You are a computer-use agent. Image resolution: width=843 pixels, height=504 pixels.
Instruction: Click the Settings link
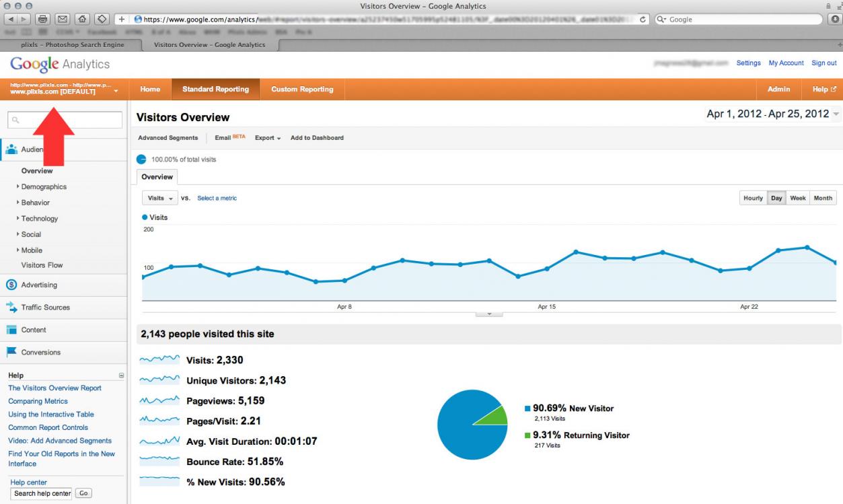(x=748, y=63)
